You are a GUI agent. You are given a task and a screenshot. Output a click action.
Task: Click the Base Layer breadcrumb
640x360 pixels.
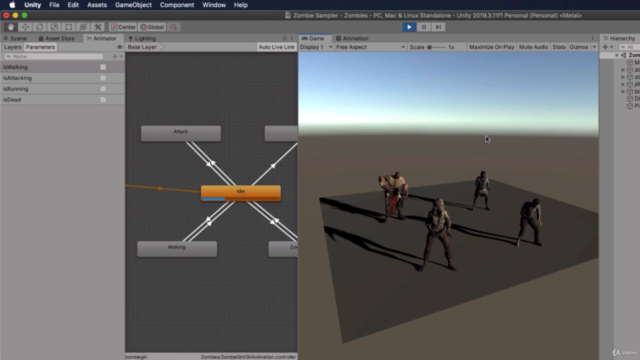[142, 47]
